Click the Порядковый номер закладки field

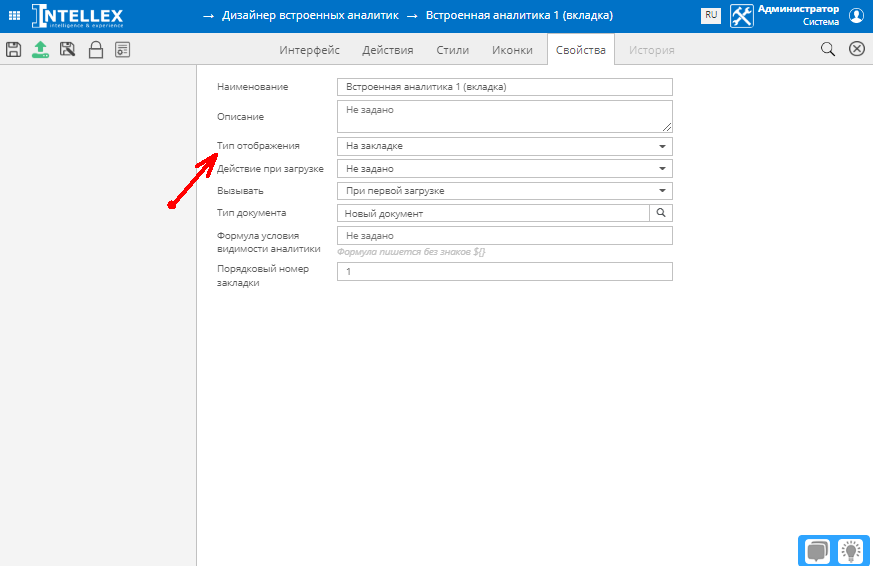coord(504,272)
